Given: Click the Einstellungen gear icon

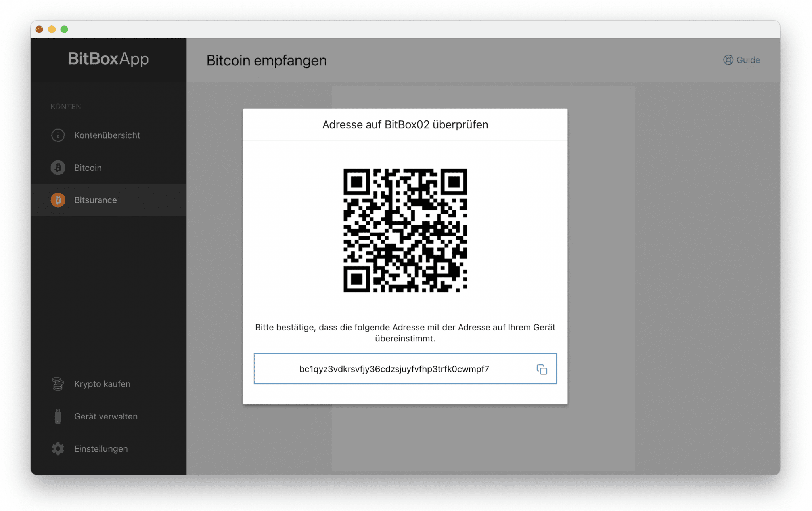Looking at the screenshot, I should coord(58,449).
